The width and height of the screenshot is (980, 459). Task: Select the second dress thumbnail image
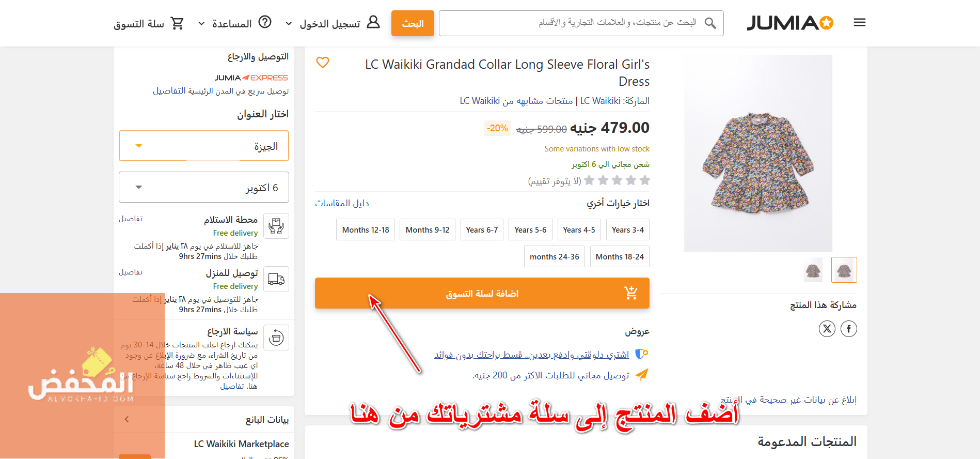813,270
